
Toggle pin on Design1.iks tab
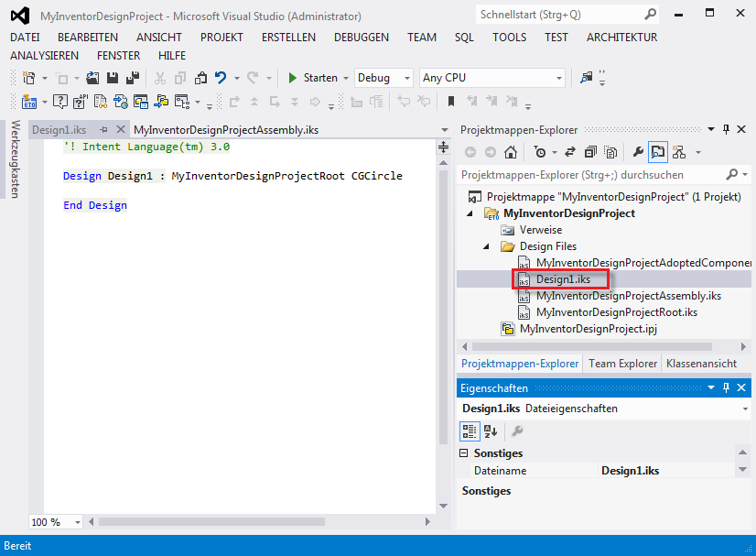pyautogui.click(x=103, y=130)
